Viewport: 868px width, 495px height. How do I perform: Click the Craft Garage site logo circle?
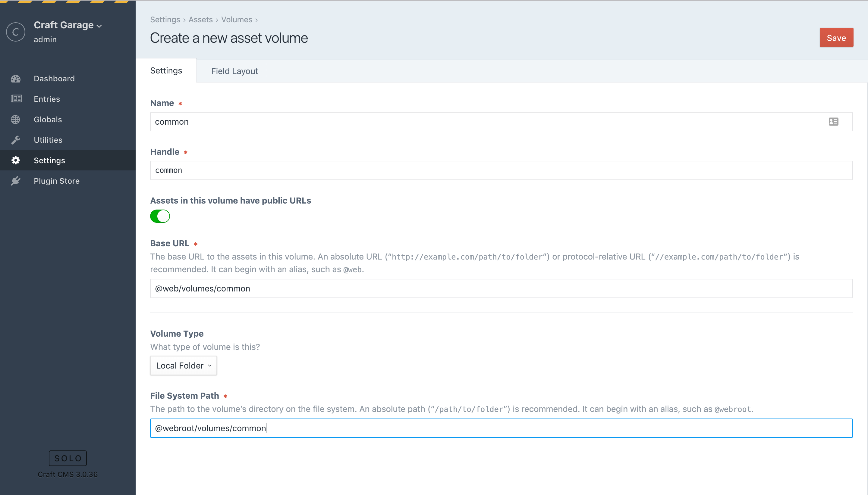16,32
